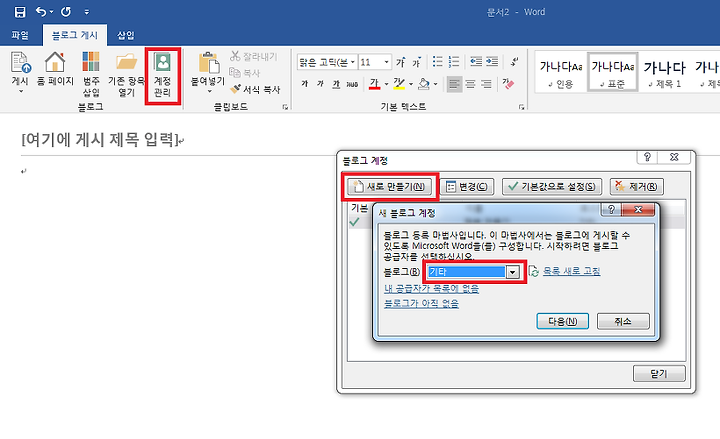
Task: Click the 서식 복사 format painter
Action: (255, 89)
